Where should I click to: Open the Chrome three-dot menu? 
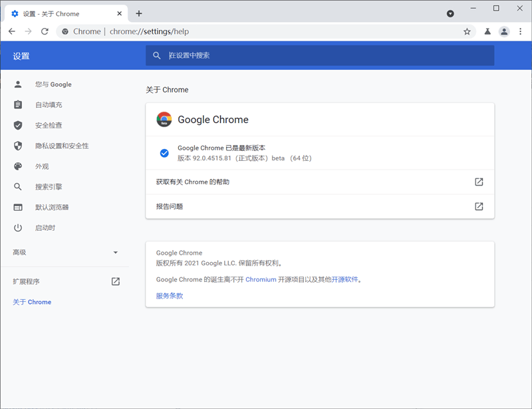[520, 31]
